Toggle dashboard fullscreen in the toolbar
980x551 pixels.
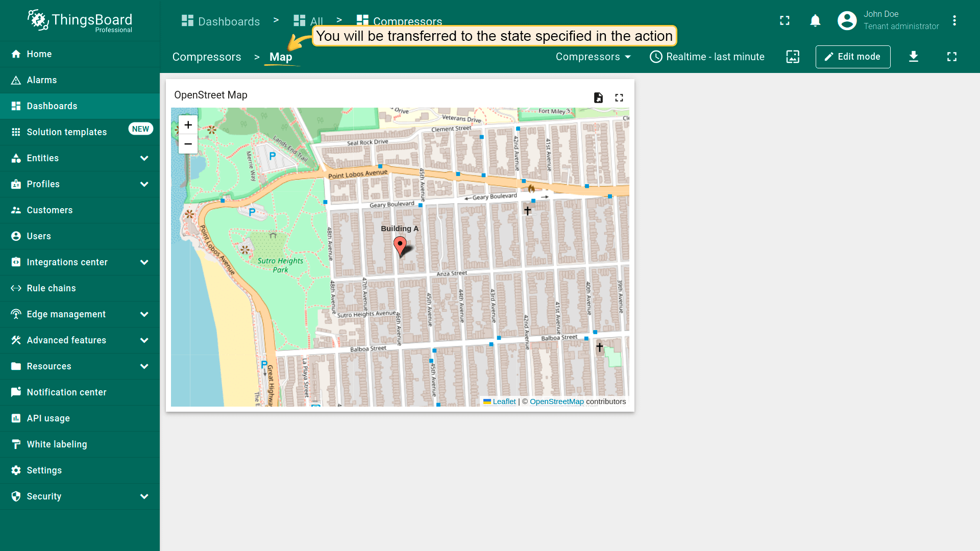[952, 57]
